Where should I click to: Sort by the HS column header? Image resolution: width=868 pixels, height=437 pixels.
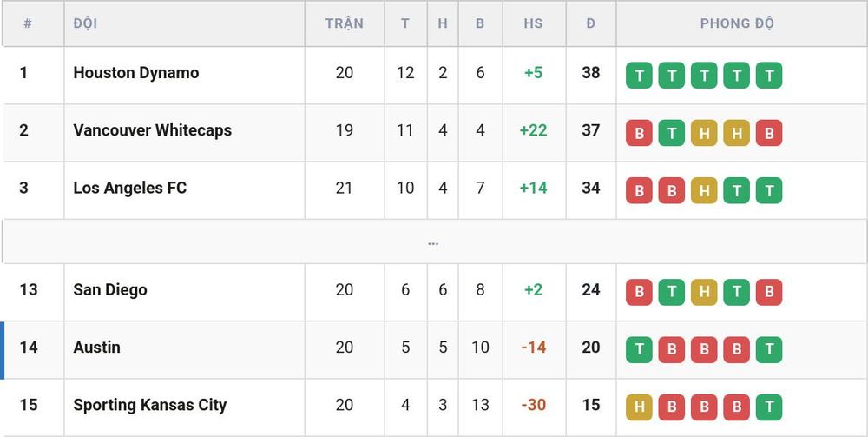(533, 23)
